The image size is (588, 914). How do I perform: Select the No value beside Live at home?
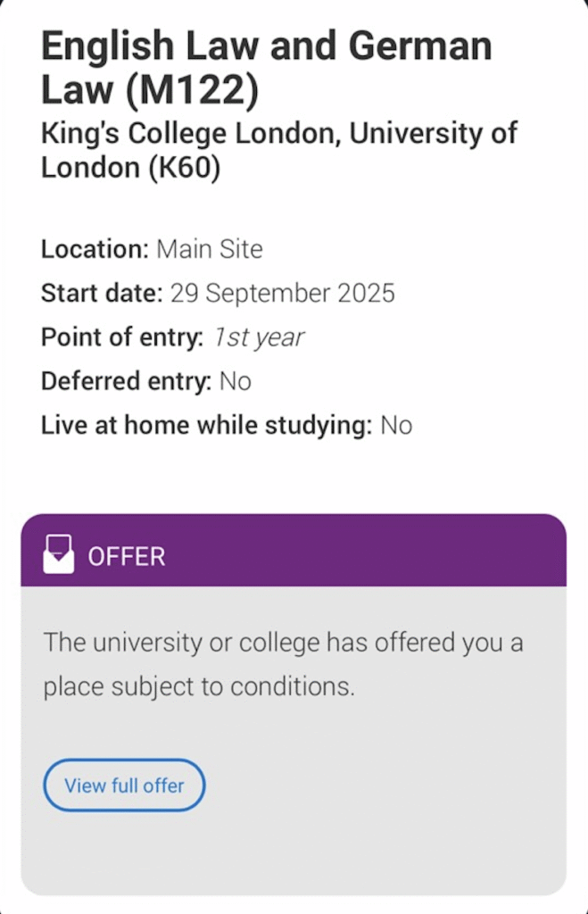pos(396,426)
